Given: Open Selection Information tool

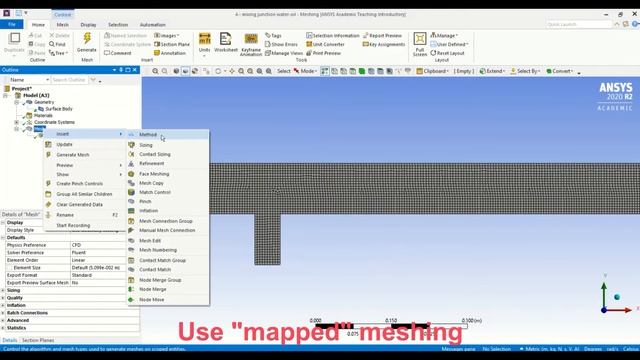Looking at the screenshot, I should coord(333,36).
